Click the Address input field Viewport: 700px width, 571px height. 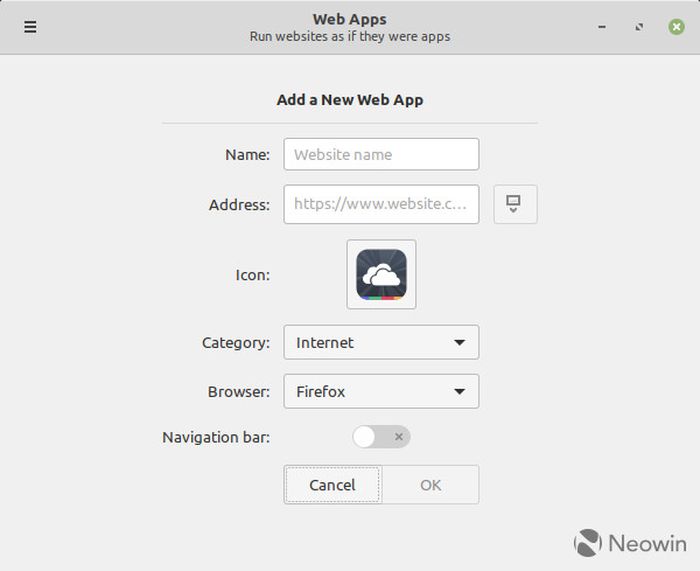(x=381, y=204)
